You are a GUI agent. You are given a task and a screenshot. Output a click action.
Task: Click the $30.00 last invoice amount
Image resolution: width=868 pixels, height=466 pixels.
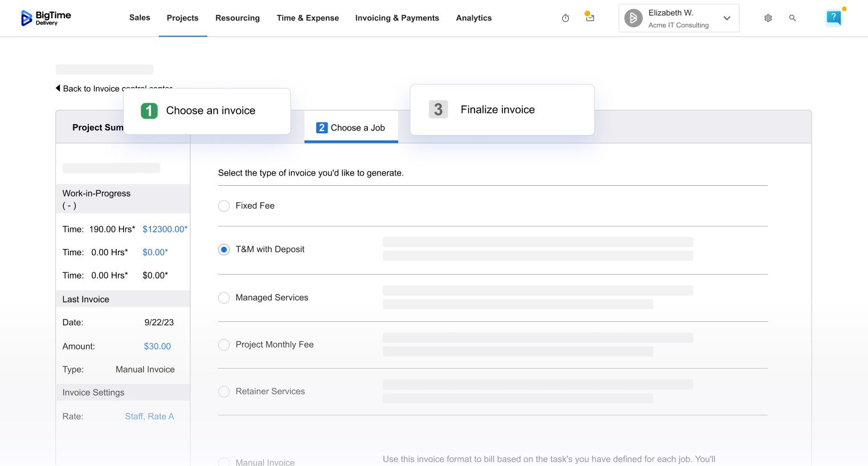click(157, 346)
